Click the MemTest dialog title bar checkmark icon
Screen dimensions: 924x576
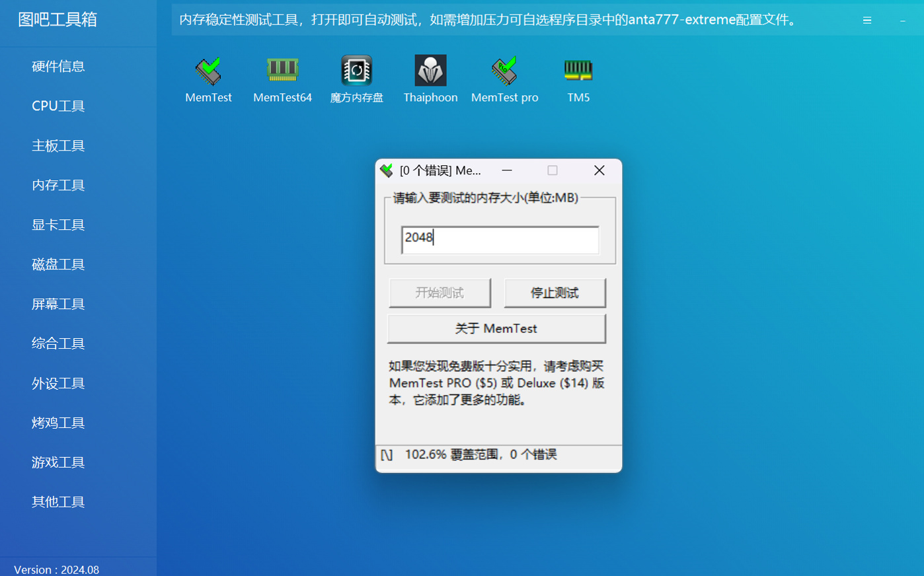click(387, 170)
